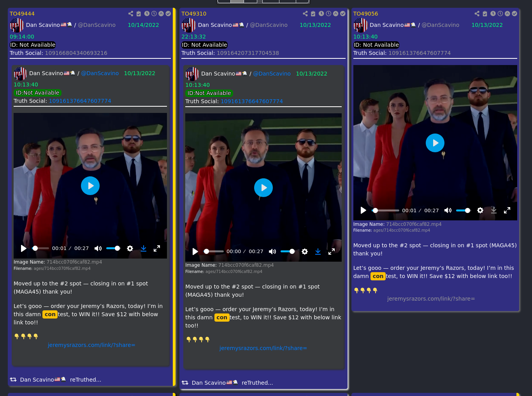532x396 pixels.
Task: Click volume slider on card TO49444
Action: click(113, 248)
